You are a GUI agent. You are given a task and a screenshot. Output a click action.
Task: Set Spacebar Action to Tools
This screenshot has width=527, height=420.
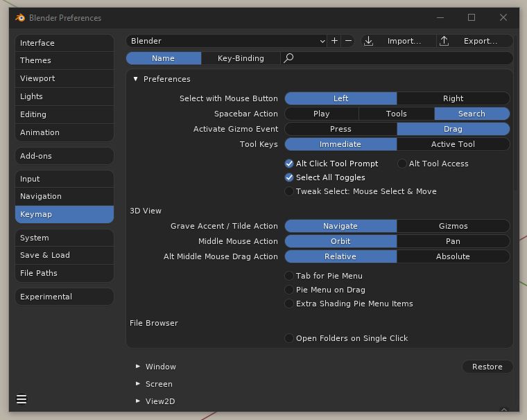397,114
